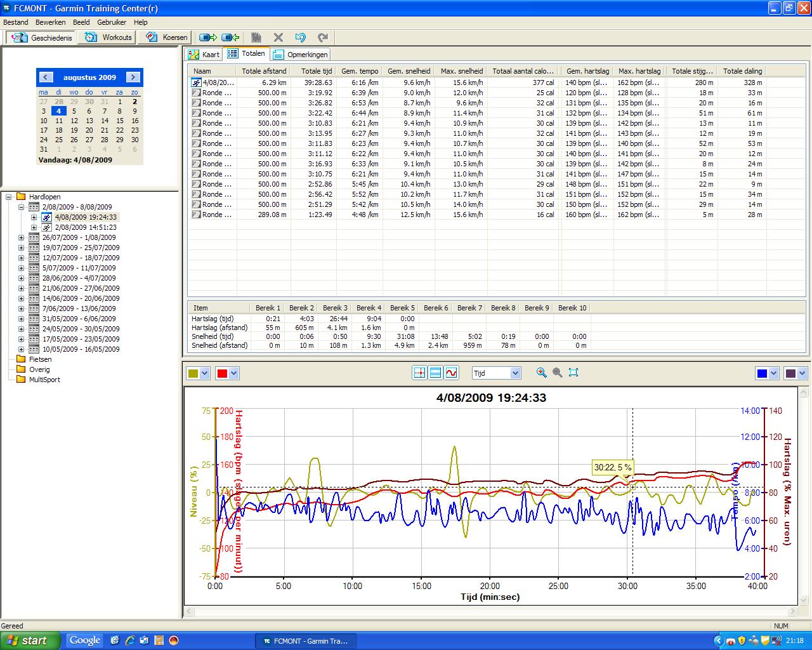
Task: Expand week 19/07/2009 - 25/07/2009
Action: point(21,248)
